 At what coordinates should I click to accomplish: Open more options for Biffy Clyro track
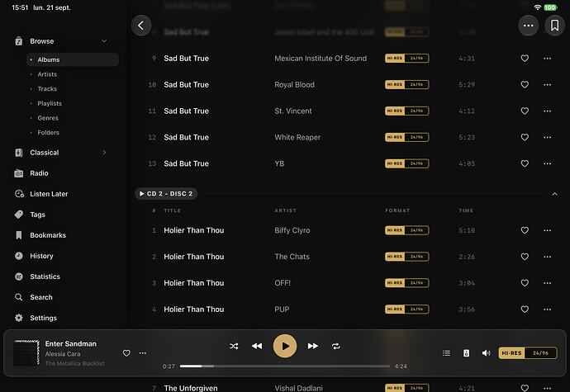pos(547,230)
